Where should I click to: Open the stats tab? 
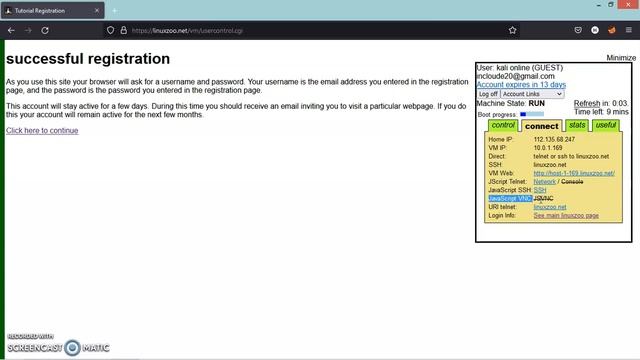(x=577, y=125)
